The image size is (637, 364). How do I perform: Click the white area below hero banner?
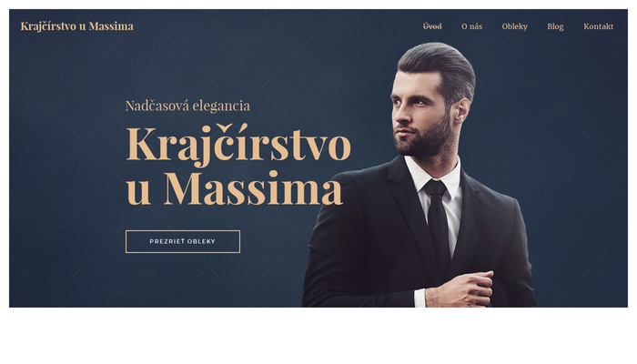[x=318, y=335]
